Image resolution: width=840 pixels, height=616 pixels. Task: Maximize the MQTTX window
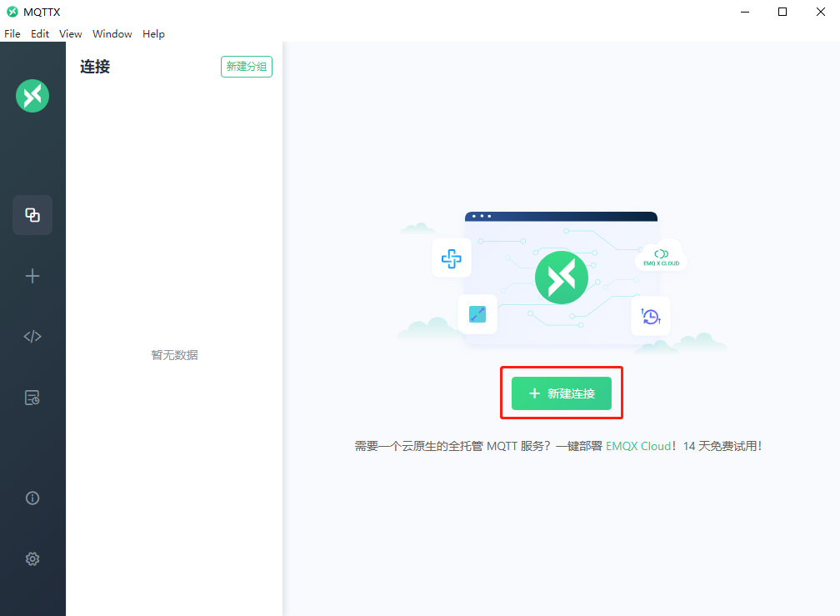[782, 12]
